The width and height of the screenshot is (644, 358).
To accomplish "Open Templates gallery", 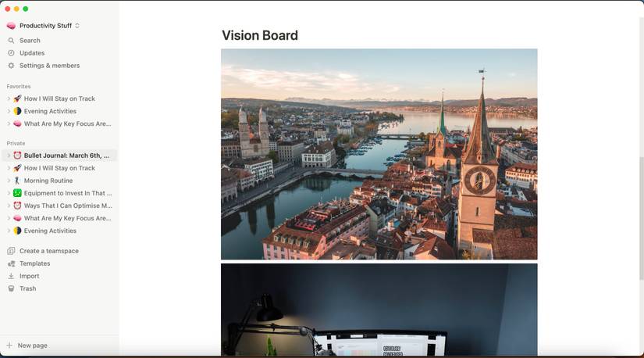I will 35,263.
